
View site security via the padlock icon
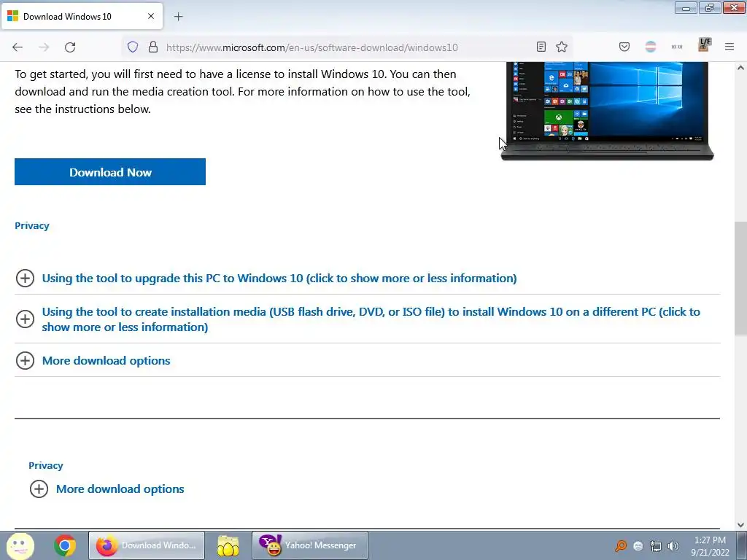pyautogui.click(x=153, y=47)
